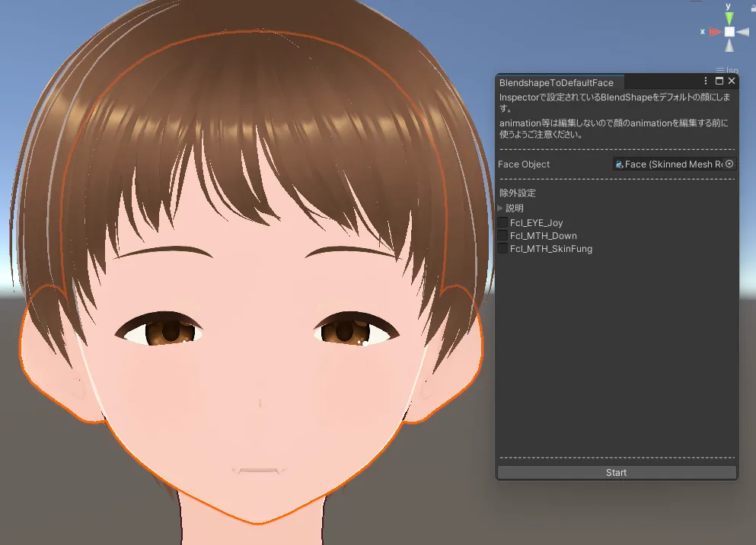
Task: Close the BlendshapeToDefaultFace window
Action: pyautogui.click(x=732, y=81)
